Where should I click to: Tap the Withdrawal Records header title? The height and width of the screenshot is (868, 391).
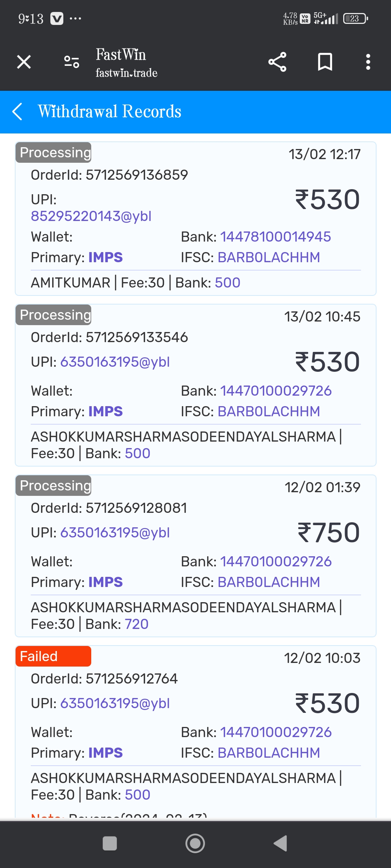(x=110, y=111)
